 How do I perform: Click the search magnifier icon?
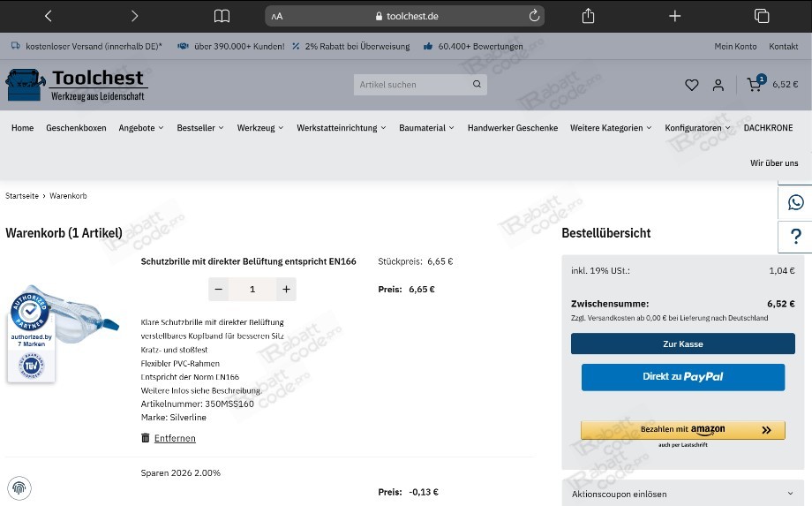click(477, 84)
